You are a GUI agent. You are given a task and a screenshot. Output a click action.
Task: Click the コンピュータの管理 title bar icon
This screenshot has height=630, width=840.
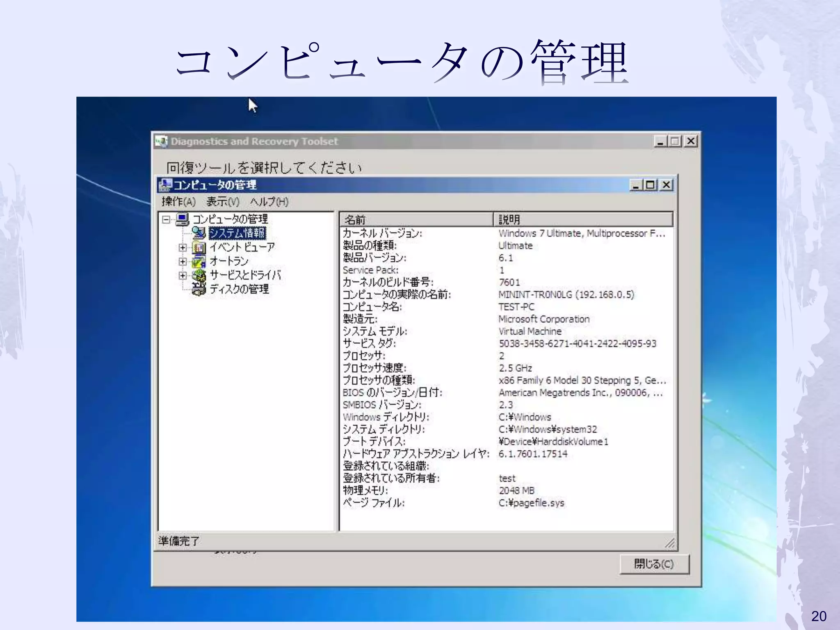click(165, 185)
